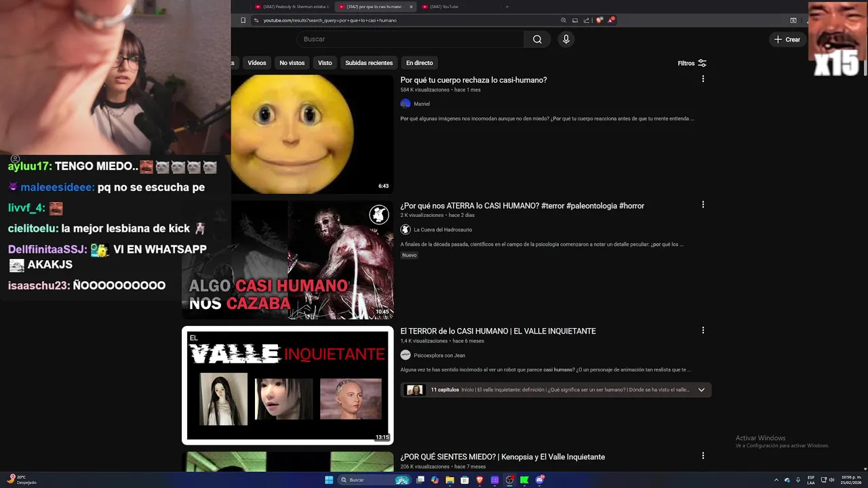Screen dimensions: 868x488
Task: Click the ESP LAA language indicator
Action: tap(811, 480)
